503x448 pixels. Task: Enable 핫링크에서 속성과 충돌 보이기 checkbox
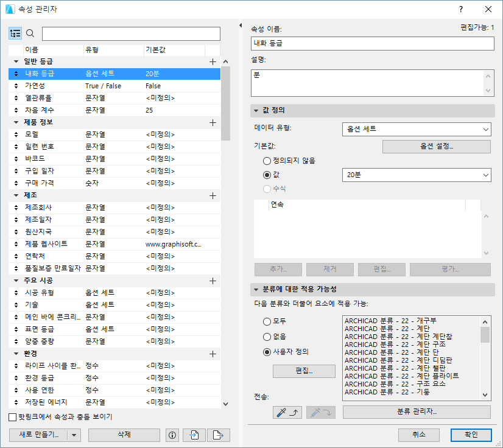[13, 417]
